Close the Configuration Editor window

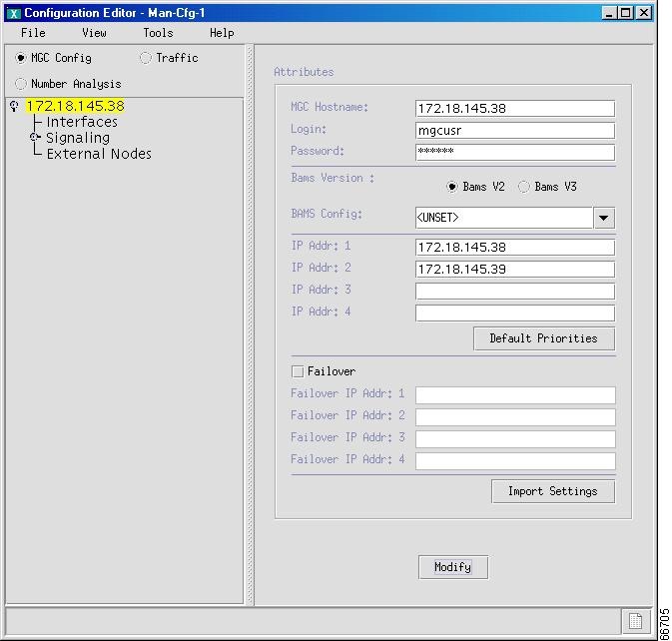(643, 13)
